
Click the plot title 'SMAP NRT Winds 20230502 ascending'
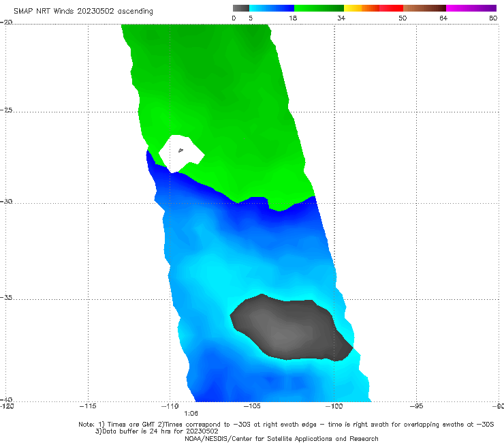tap(83, 11)
